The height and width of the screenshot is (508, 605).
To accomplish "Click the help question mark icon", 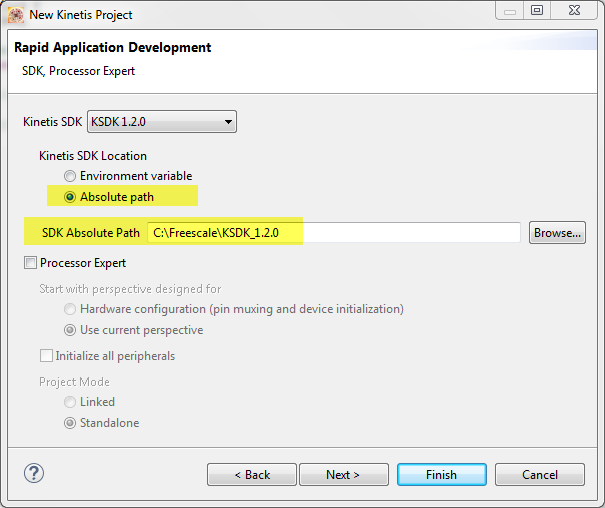I will coord(33,473).
